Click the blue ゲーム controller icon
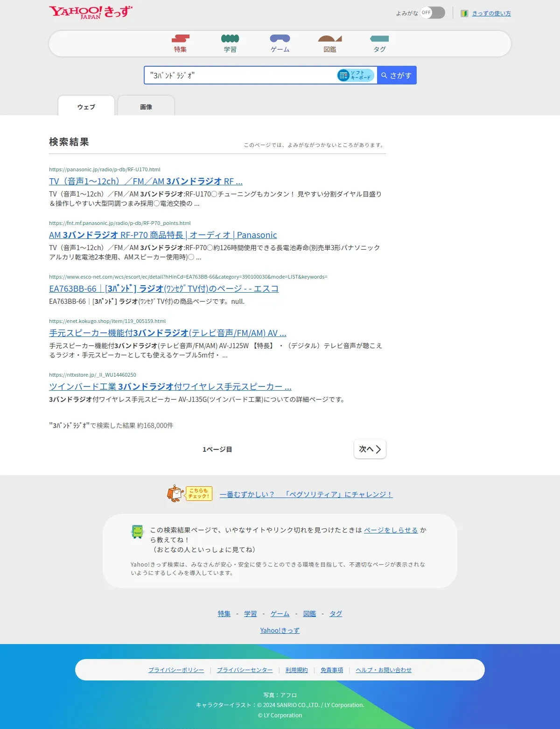560x729 pixels. click(x=280, y=38)
